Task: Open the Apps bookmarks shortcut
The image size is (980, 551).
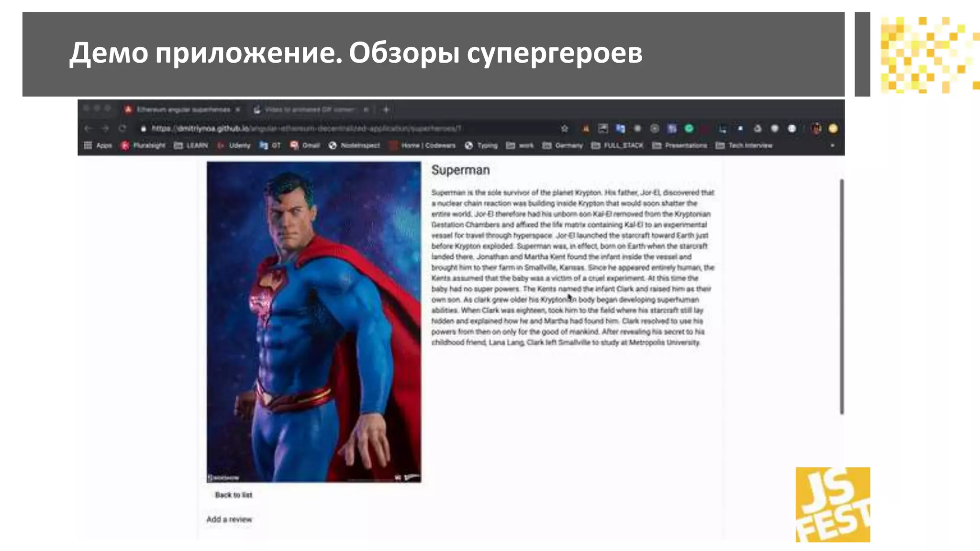Action: [98, 145]
